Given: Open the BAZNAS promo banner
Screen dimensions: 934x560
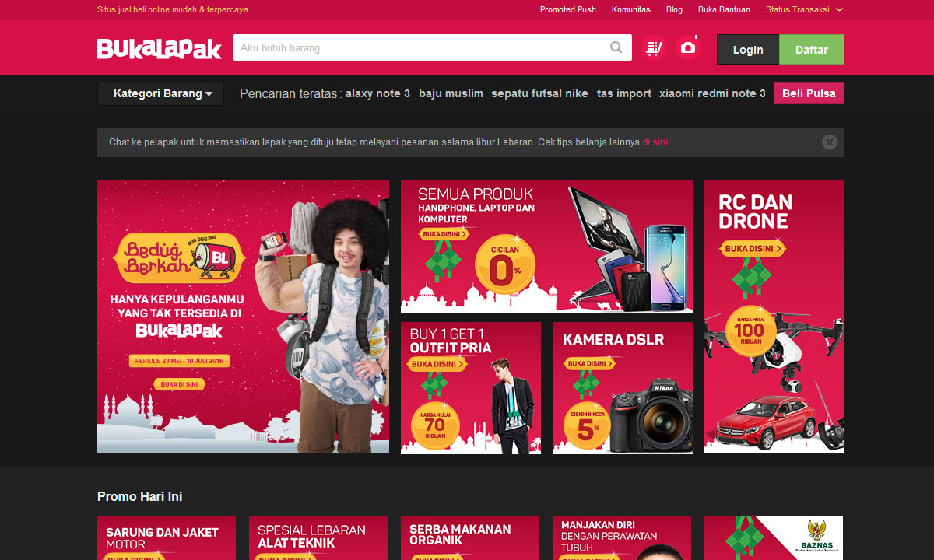Looking at the screenshot, I should click(x=774, y=537).
